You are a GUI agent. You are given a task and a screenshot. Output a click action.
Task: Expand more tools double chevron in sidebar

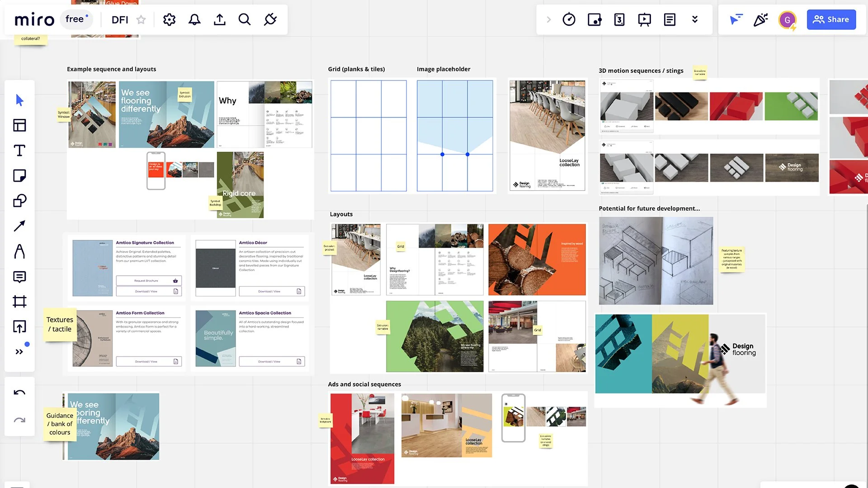19,352
